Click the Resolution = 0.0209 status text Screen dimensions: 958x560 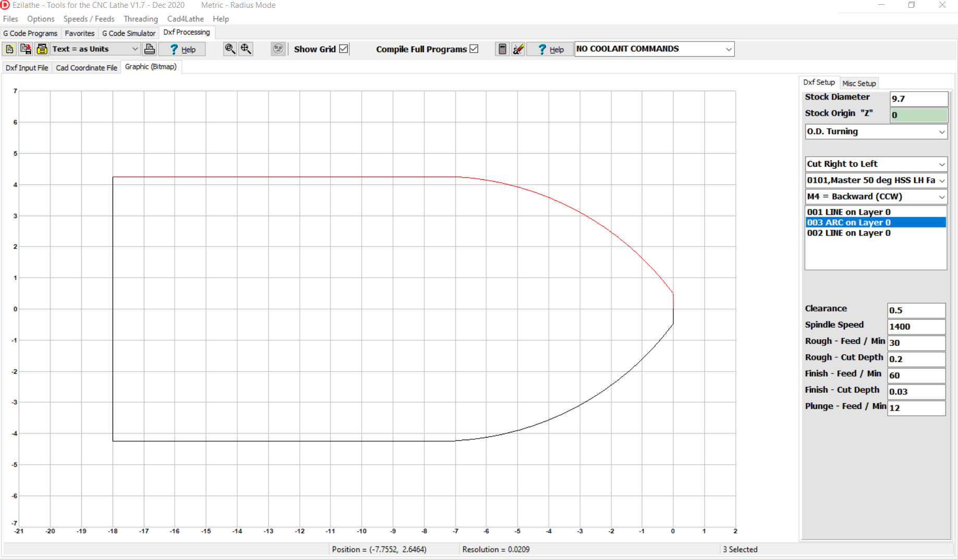496,550
